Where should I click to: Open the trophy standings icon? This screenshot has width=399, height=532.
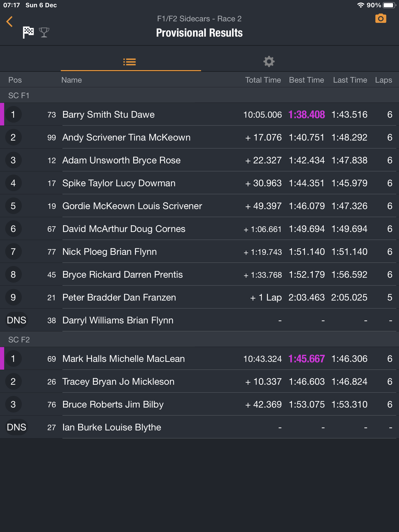44,32
